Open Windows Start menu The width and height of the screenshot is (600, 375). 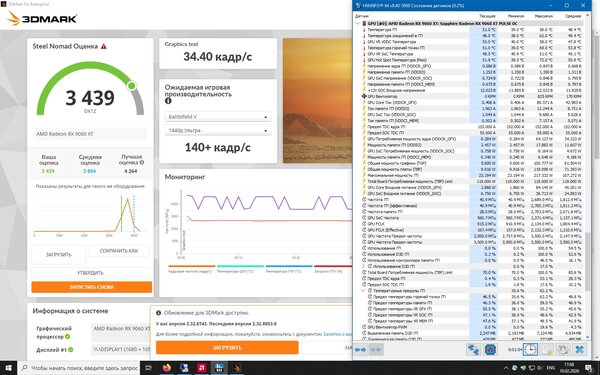coord(8,368)
